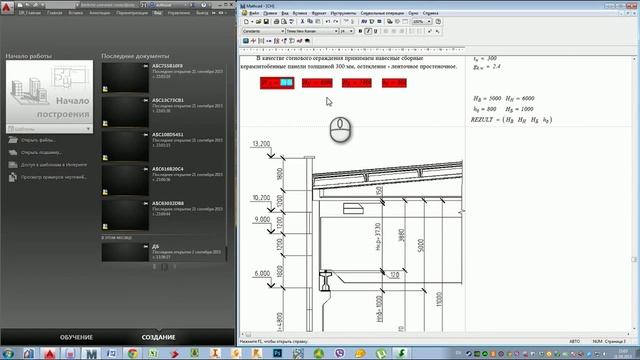Image resolution: width=640 pixels, height=360 pixels.
Task: Open Д6 recent document thumbnail
Action: point(125,252)
